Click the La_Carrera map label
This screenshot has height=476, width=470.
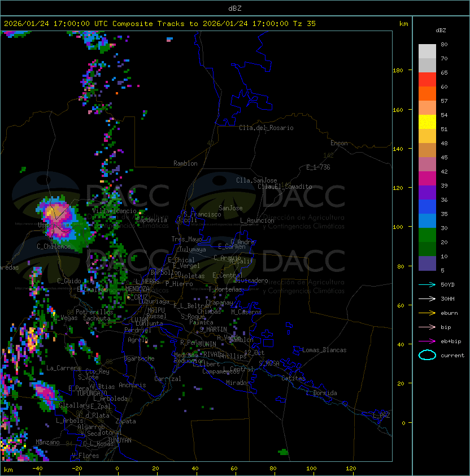pyautogui.click(x=64, y=368)
